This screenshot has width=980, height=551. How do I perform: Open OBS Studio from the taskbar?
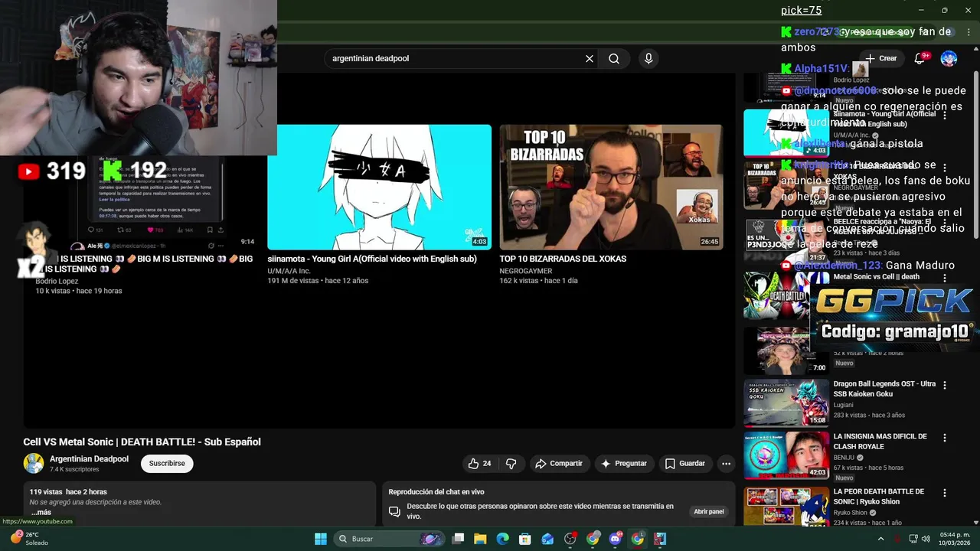click(570, 539)
